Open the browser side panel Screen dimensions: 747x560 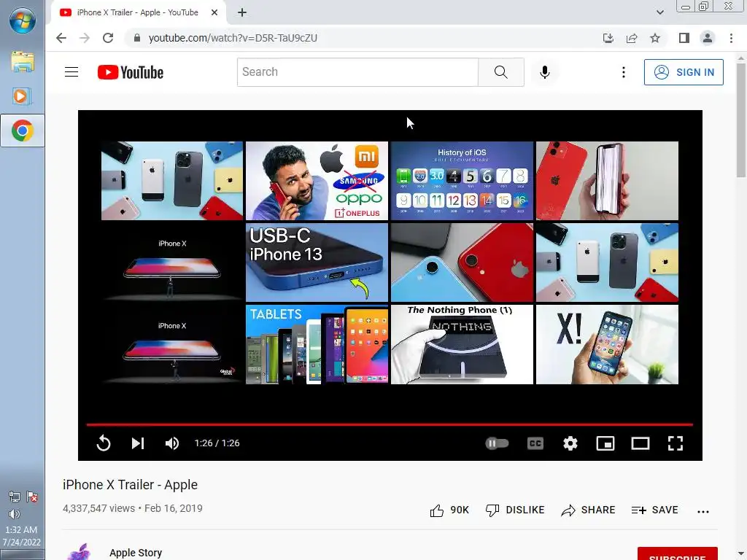point(684,38)
